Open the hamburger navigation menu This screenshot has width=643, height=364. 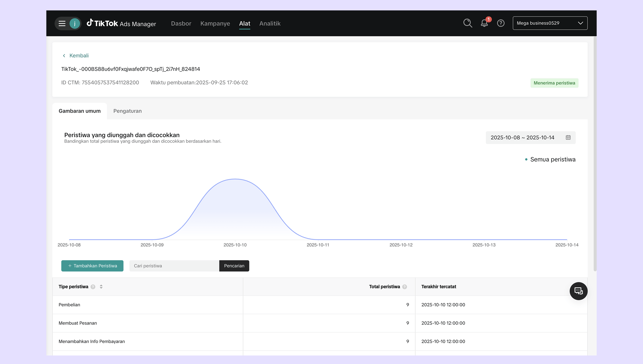pos(62,23)
